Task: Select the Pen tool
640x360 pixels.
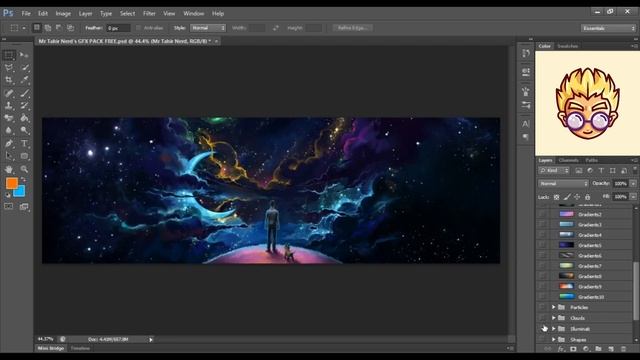Action: (9, 144)
